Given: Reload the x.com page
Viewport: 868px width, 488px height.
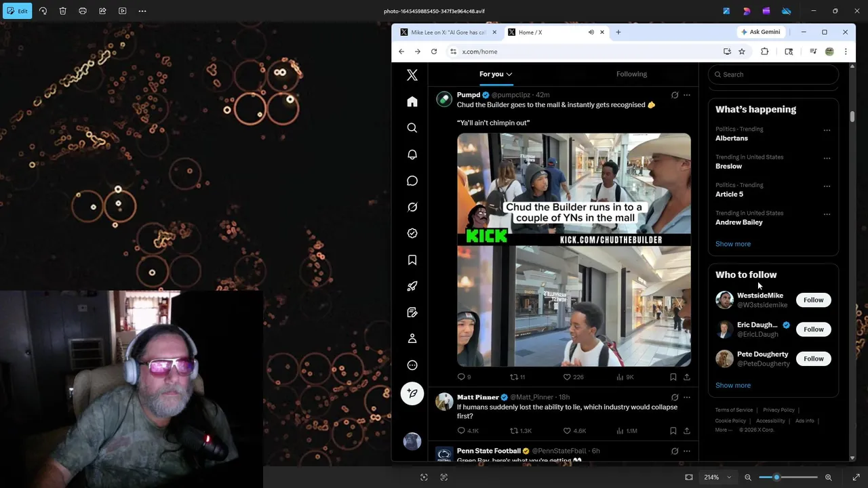Looking at the screenshot, I should tap(434, 52).
